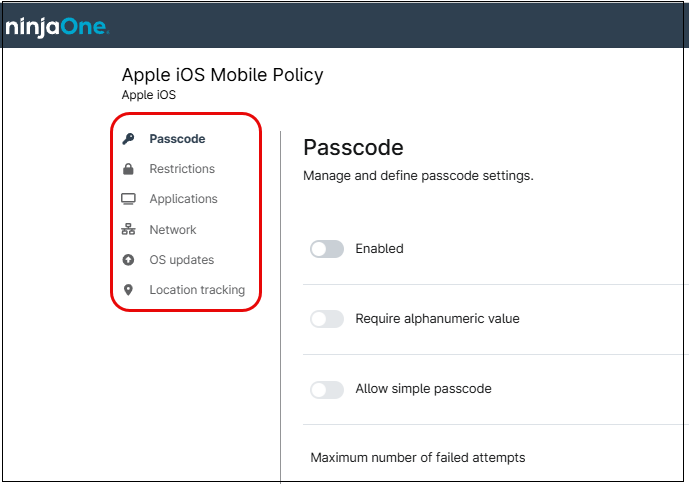Click the network topology icon beside Network

128,230
